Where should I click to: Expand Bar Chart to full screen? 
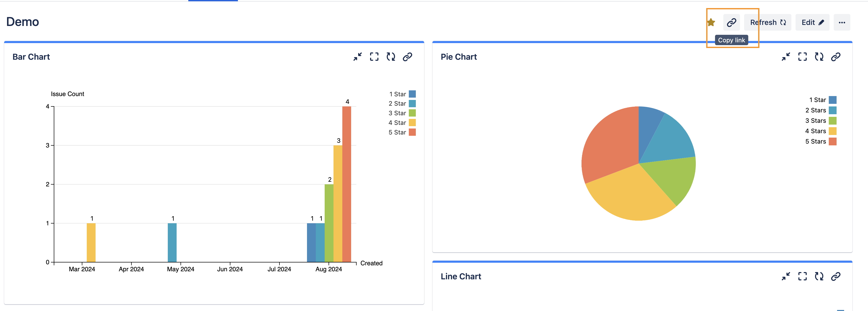coord(374,57)
